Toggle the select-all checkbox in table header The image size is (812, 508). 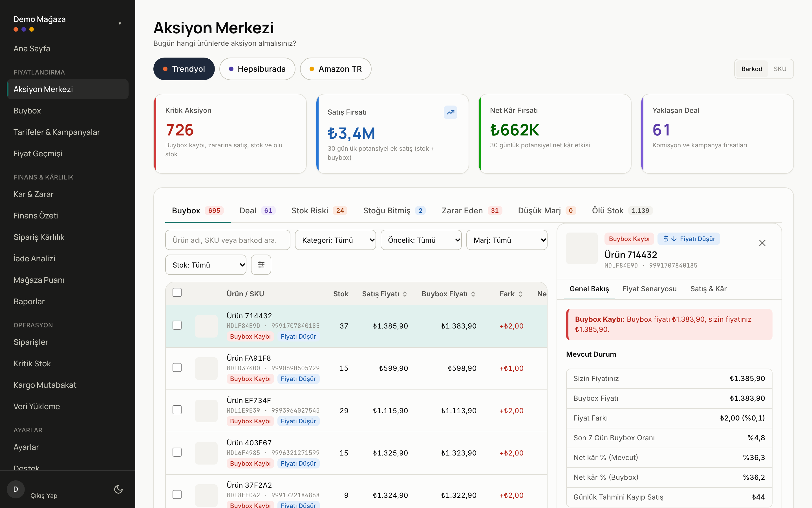(x=177, y=292)
